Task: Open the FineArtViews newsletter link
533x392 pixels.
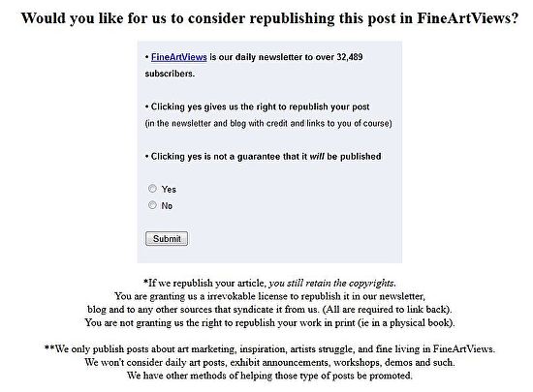Action: tap(179, 57)
